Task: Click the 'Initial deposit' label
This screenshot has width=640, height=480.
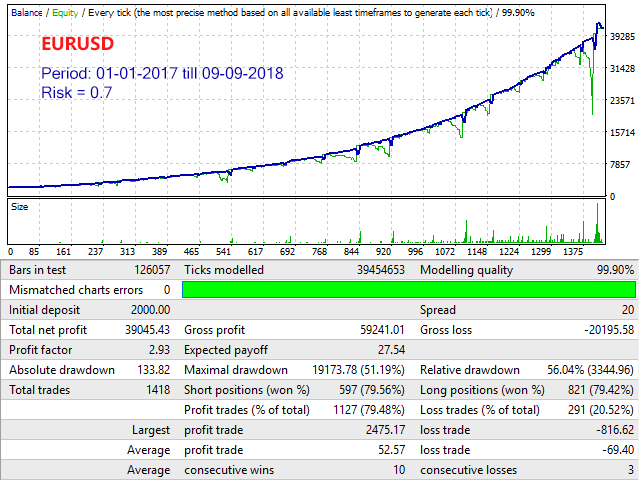Action: point(44,310)
